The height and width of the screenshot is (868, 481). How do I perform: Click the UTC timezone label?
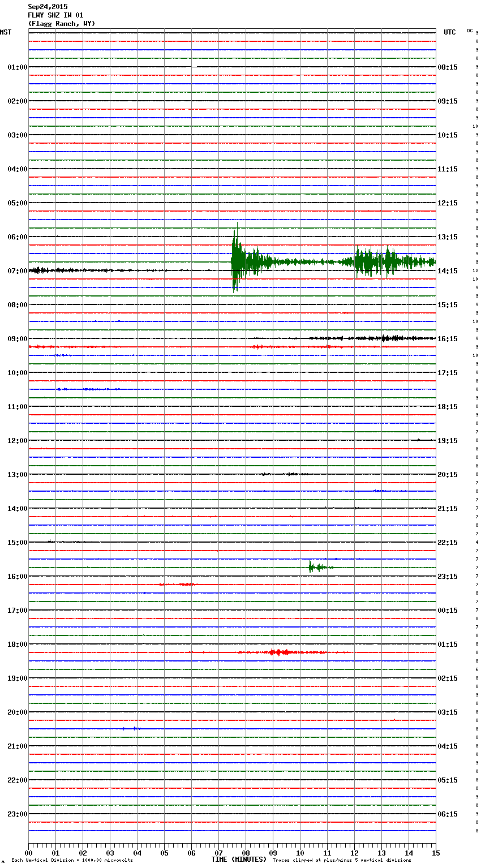449,32
